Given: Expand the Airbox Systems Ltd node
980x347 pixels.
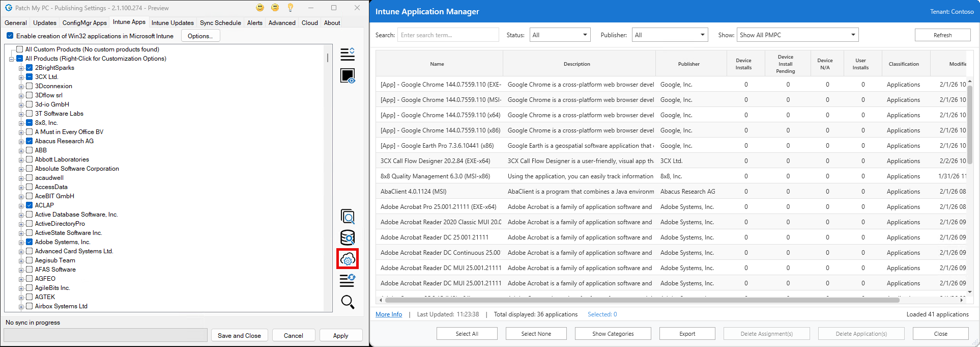Looking at the screenshot, I should (21, 307).
